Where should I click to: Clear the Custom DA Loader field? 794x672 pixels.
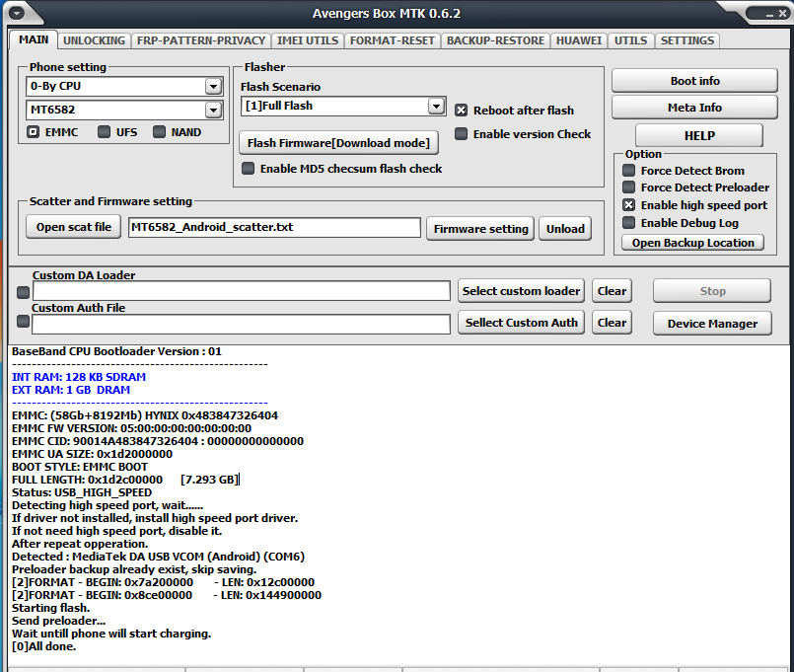pyautogui.click(x=612, y=291)
